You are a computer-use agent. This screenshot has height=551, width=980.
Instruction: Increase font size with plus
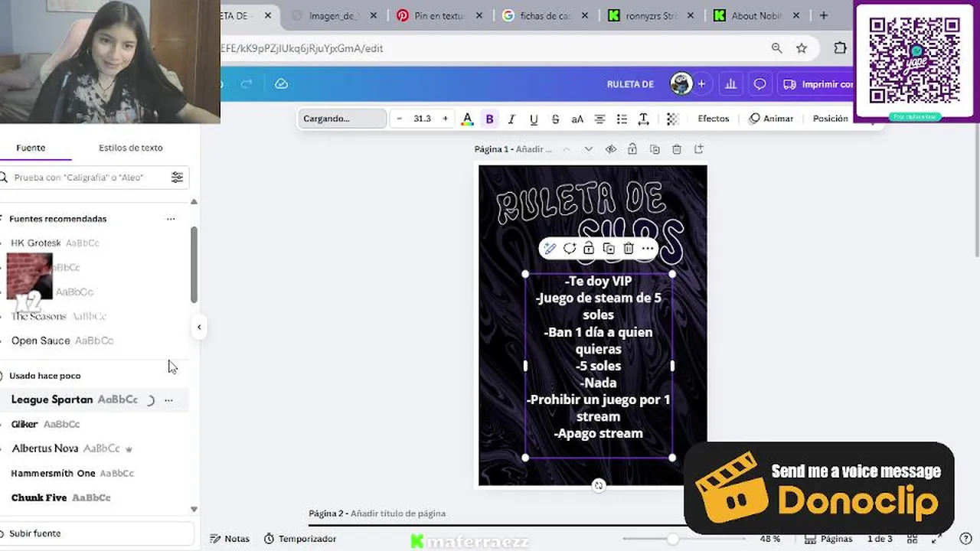[445, 119]
